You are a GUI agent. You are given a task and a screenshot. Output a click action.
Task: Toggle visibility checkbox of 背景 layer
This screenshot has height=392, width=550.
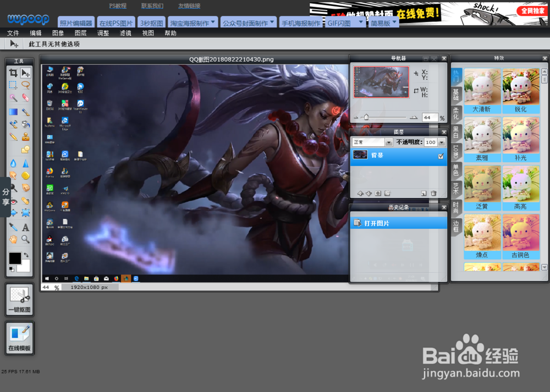point(441,156)
